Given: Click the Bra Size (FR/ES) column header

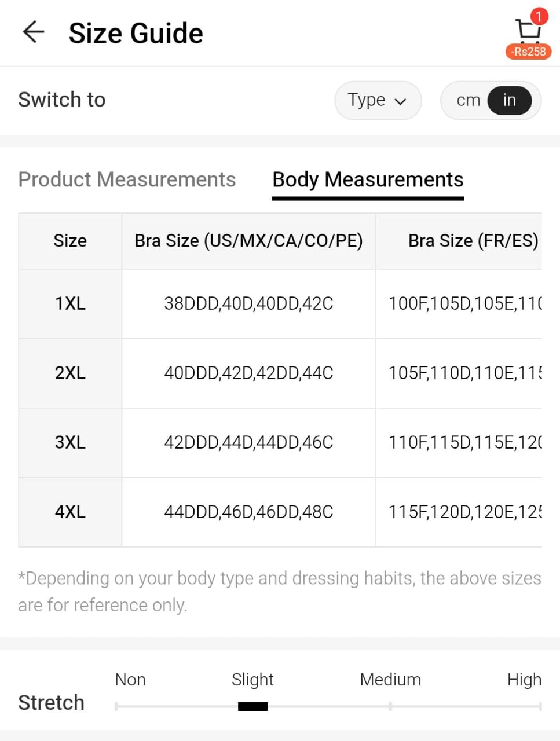Looking at the screenshot, I should pos(473,240).
